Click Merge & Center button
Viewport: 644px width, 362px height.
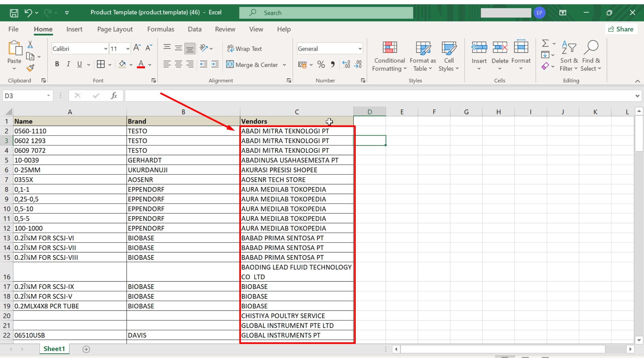click(x=252, y=65)
